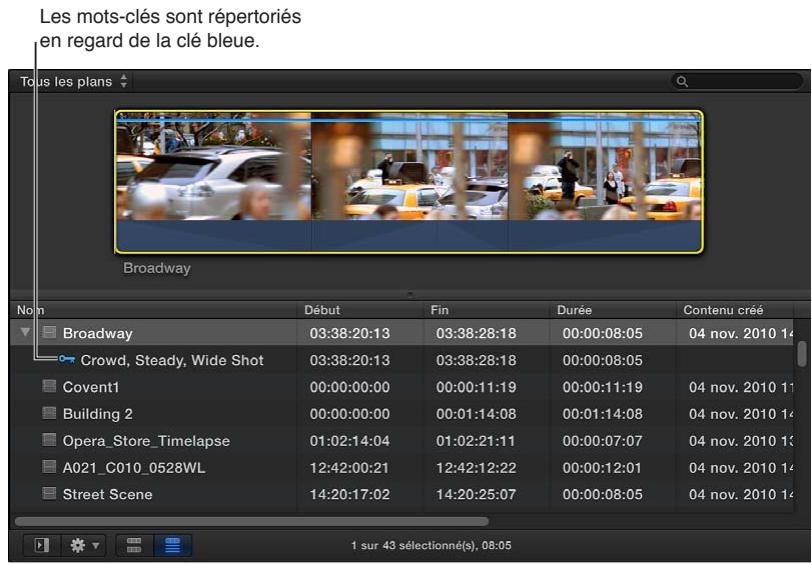Click the pane divider handle above the list

pos(410,295)
